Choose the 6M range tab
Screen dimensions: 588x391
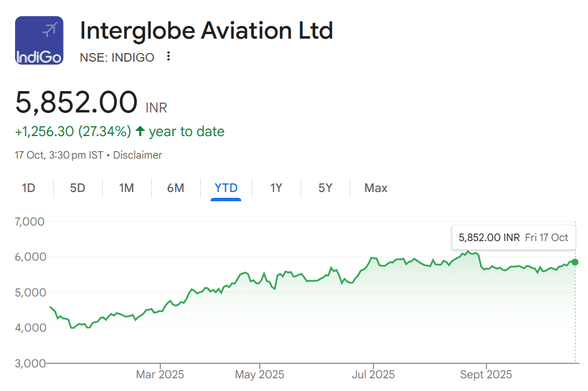175,188
